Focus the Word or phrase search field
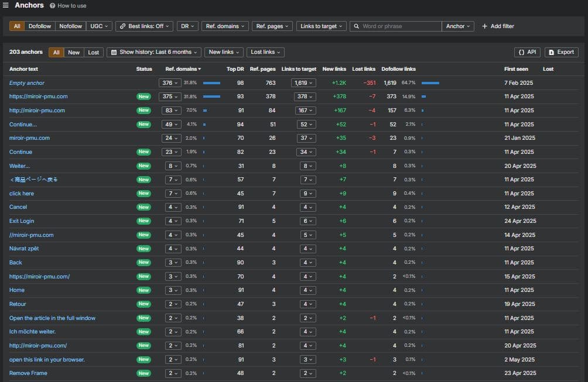Screen dimensions: 588x382 396,26
